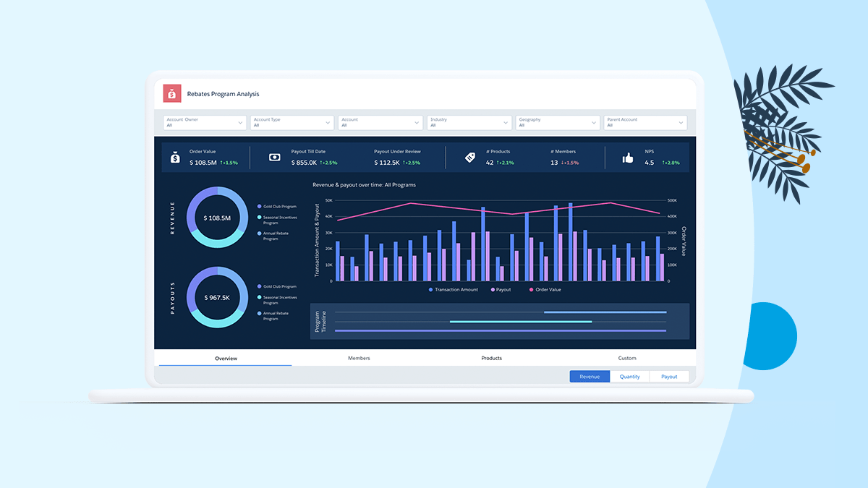Click the money bag Order Value icon

tap(175, 157)
